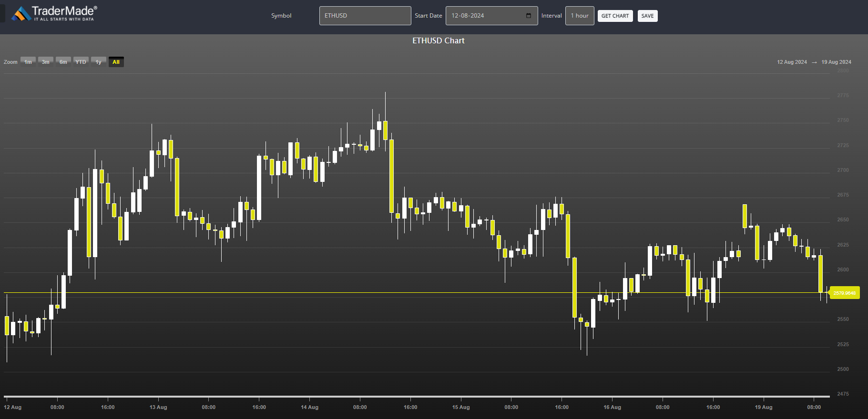Click the 13 Aug time axis label
Screen dimensions: 868x419
pos(158,407)
